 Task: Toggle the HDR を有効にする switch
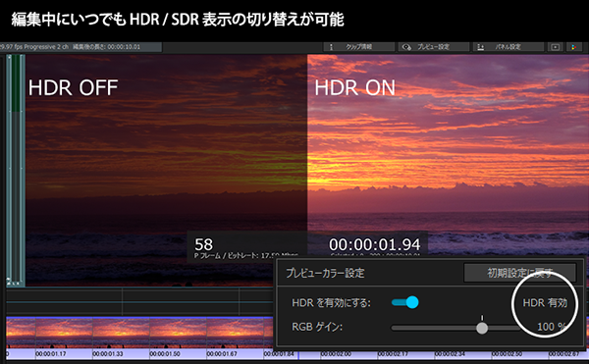[404, 302]
